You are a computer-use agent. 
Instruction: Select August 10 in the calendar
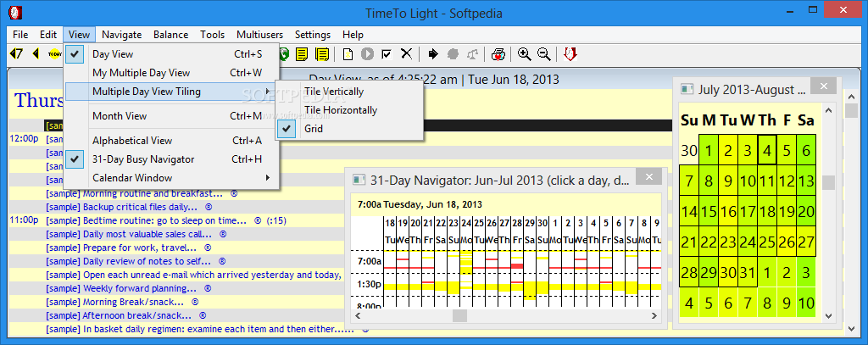[807, 303]
